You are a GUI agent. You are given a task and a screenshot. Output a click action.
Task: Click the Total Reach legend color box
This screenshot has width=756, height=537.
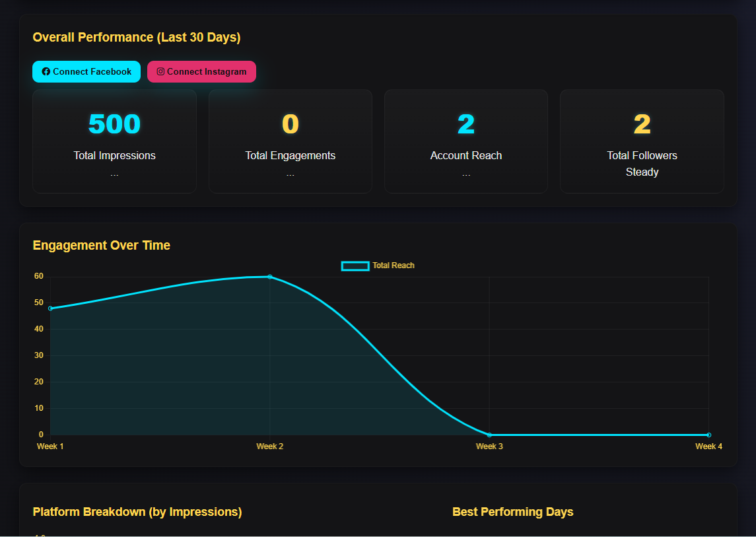tap(355, 266)
